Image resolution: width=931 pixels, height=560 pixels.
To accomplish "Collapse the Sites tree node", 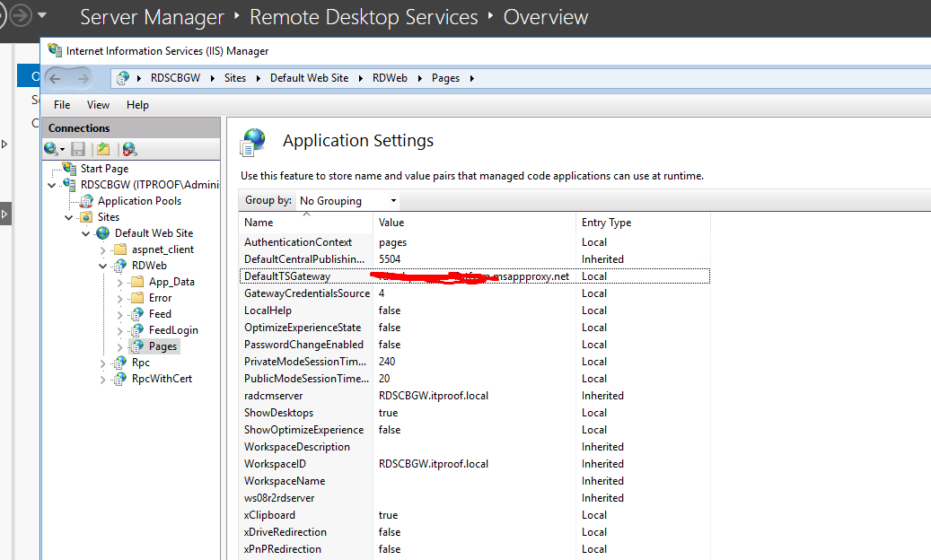I will (69, 218).
